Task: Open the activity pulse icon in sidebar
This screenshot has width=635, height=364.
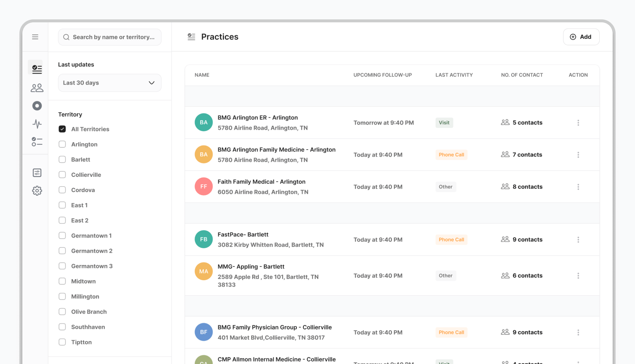Action: tap(37, 124)
